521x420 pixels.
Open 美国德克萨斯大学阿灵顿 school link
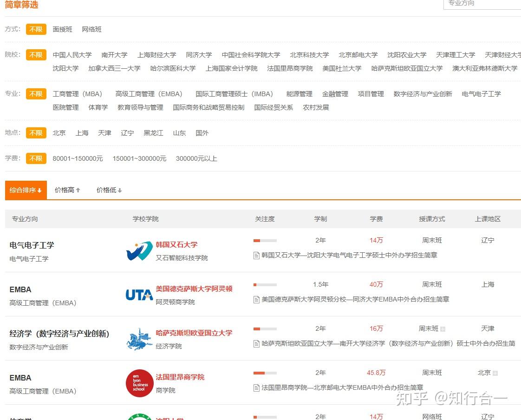194,289
